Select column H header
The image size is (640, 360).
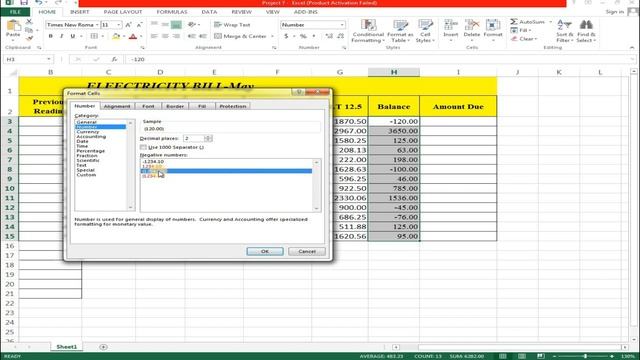tap(393, 72)
